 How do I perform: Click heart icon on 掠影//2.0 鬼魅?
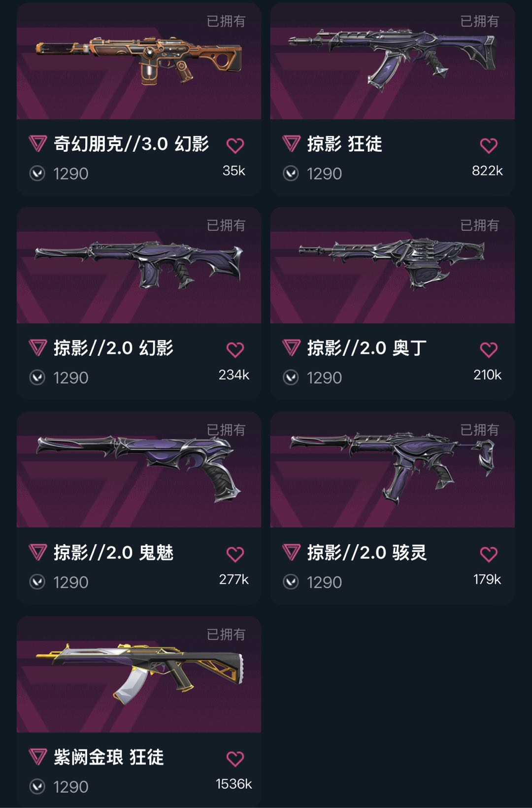click(235, 554)
